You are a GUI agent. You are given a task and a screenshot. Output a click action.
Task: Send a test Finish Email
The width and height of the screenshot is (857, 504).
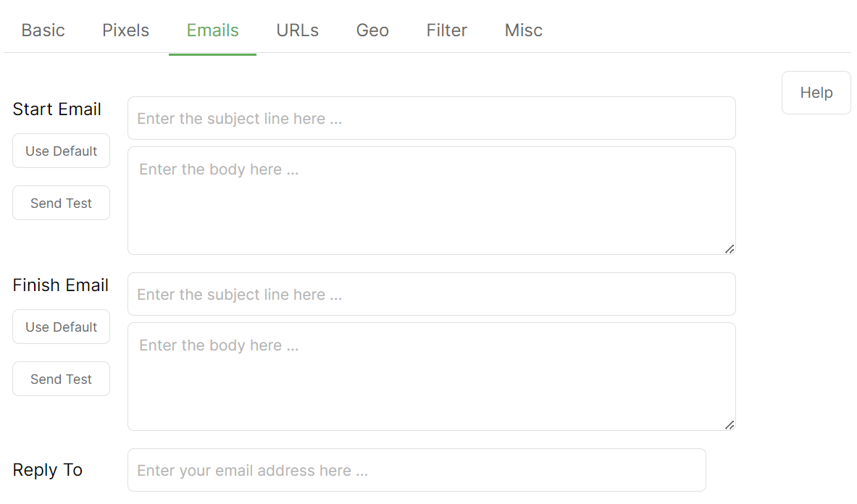pos(61,379)
